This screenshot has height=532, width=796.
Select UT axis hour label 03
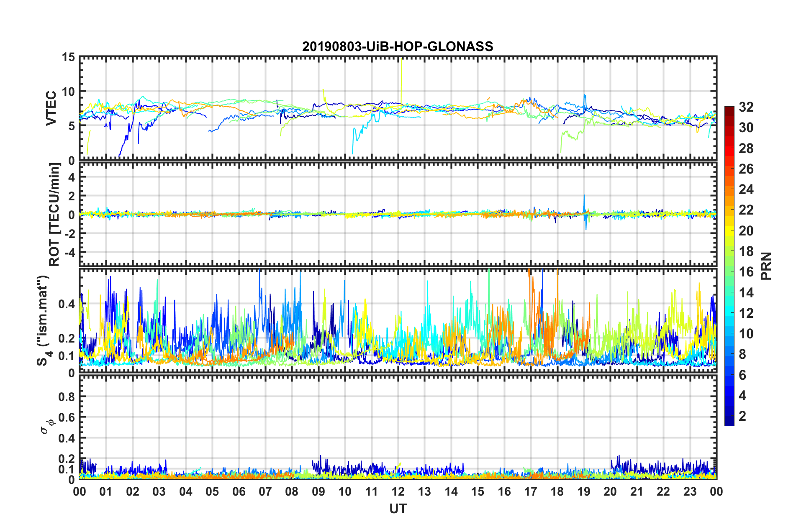tap(159, 491)
